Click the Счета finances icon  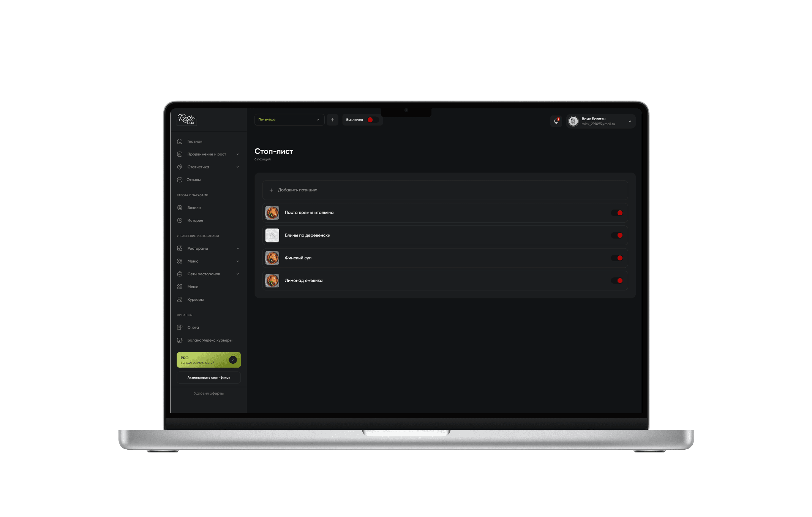pos(179,327)
